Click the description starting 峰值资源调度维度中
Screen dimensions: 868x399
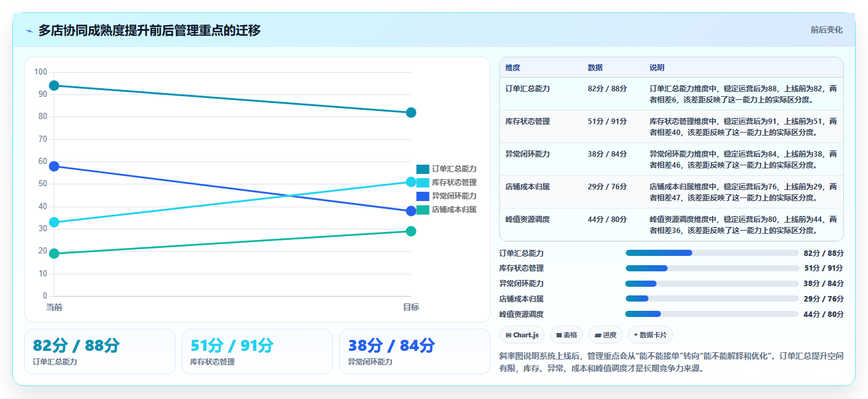tap(743, 224)
